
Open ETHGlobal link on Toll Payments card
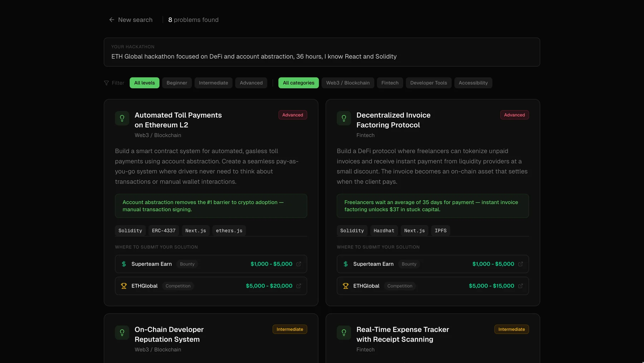(x=211, y=286)
